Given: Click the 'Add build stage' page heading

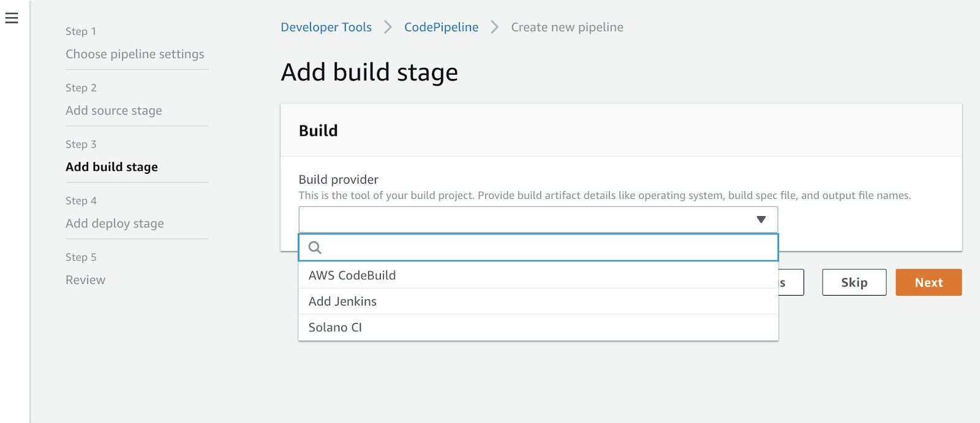Looking at the screenshot, I should pos(369,72).
